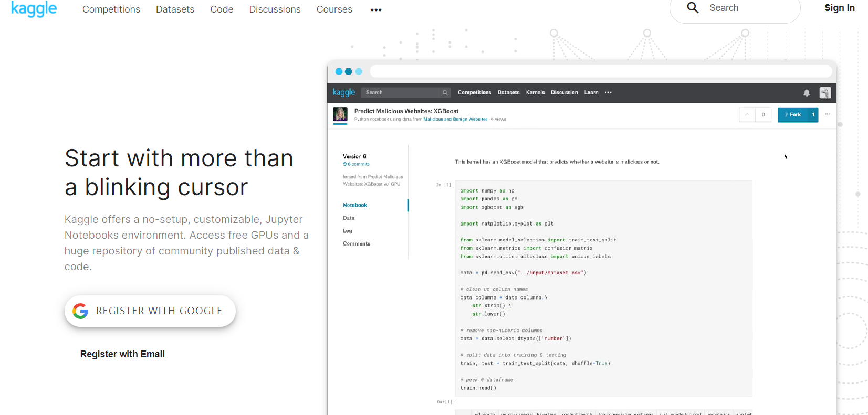The height and width of the screenshot is (415, 868).
Task: Click Register with Email link
Action: [x=122, y=354]
